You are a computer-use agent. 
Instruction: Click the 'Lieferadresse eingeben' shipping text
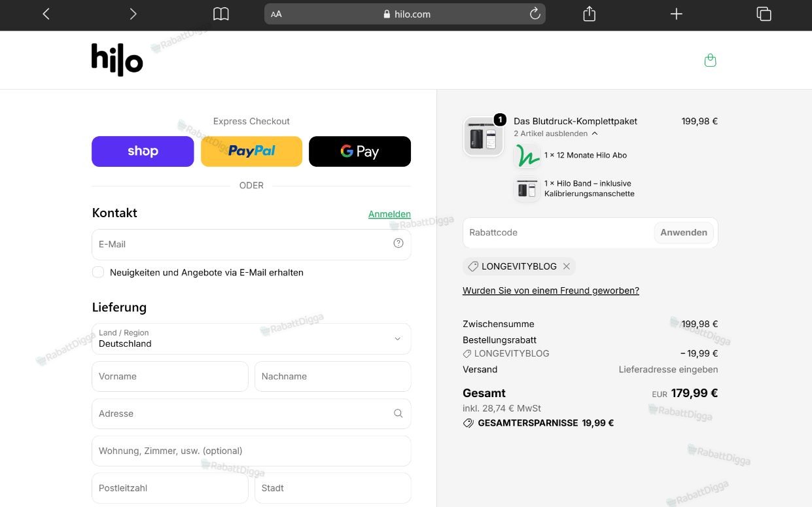click(x=668, y=370)
